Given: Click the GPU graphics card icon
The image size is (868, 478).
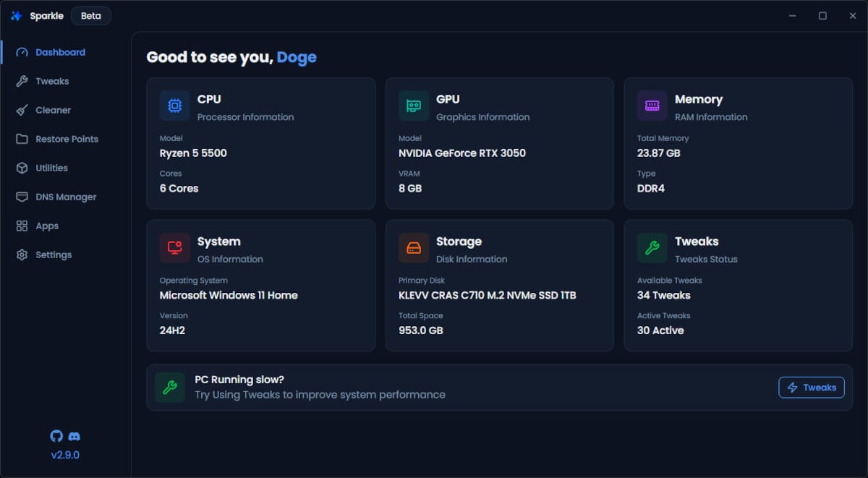Looking at the screenshot, I should click(x=413, y=106).
